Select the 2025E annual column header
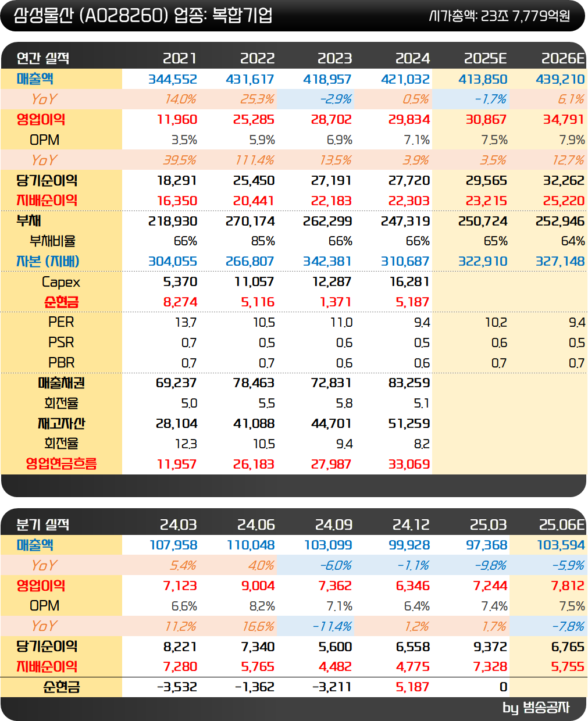This screenshot has height=721, width=588. point(486,58)
